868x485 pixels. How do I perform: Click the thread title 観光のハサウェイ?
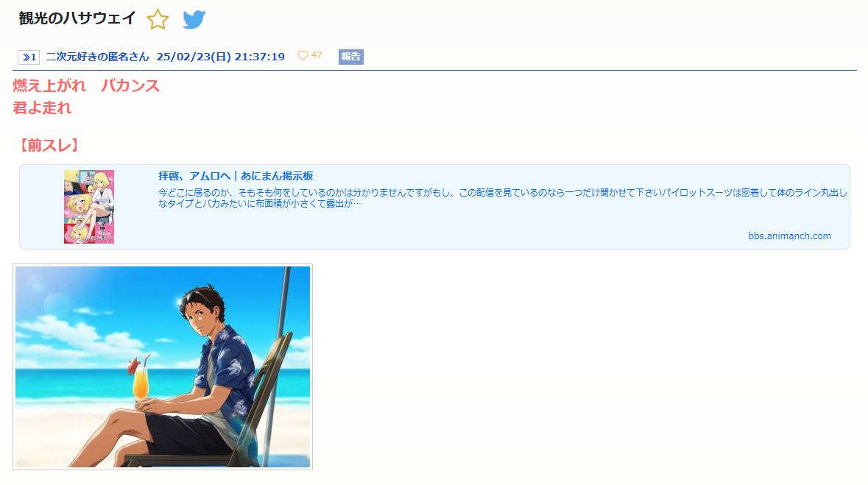coord(77,18)
